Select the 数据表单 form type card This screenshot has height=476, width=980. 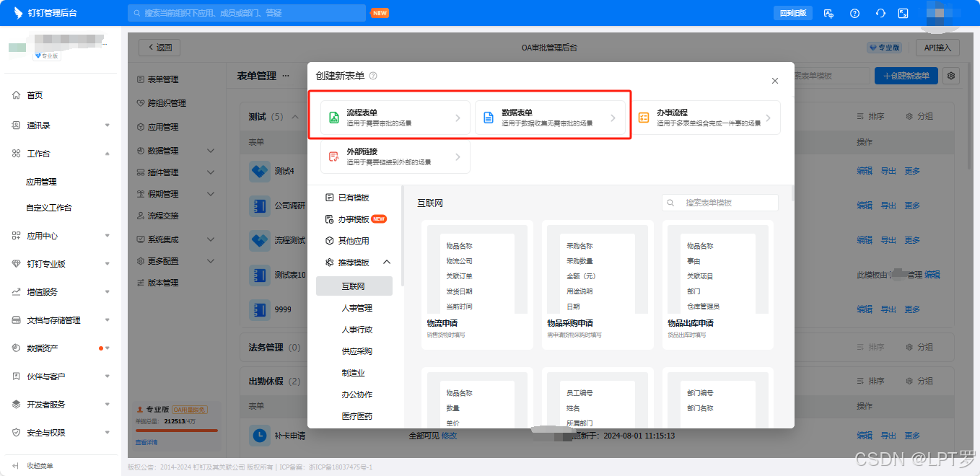click(551, 118)
